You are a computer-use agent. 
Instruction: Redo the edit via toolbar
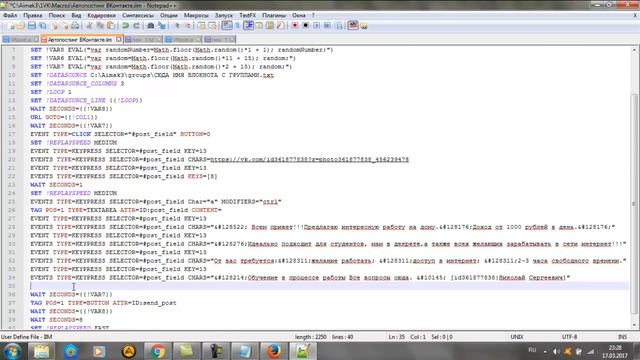(x=136, y=26)
